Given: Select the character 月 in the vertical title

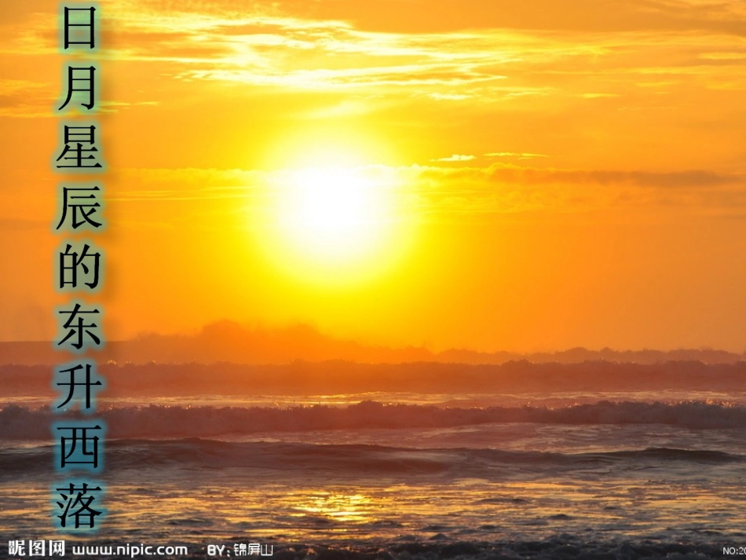Looking at the screenshot, I should pyautogui.click(x=79, y=88).
